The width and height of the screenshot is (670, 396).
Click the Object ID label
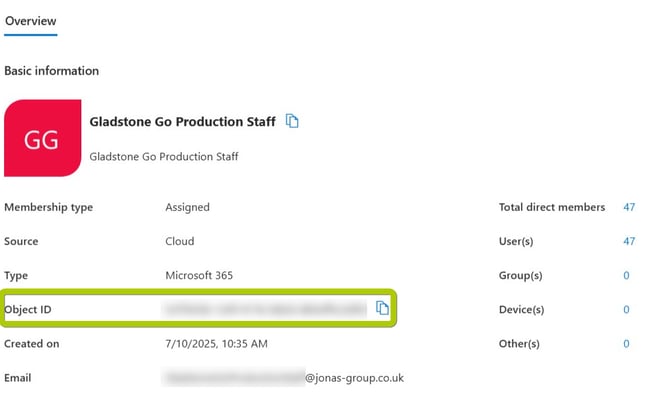coord(28,310)
